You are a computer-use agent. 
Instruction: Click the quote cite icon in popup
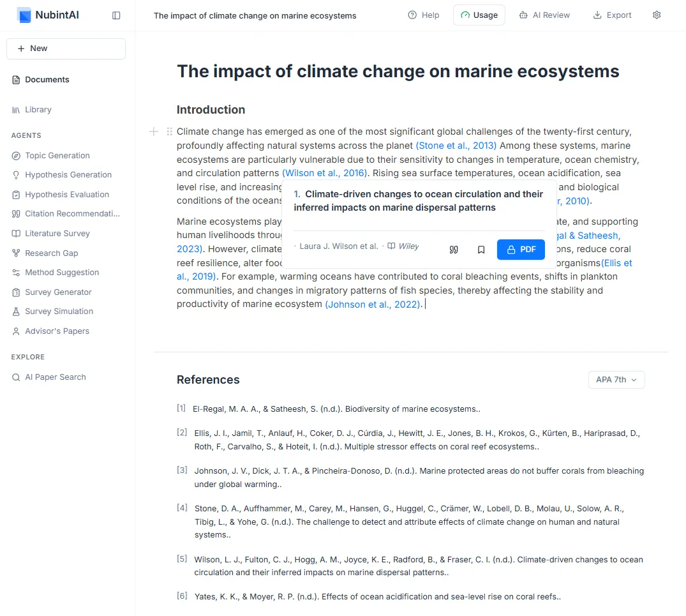pos(454,250)
